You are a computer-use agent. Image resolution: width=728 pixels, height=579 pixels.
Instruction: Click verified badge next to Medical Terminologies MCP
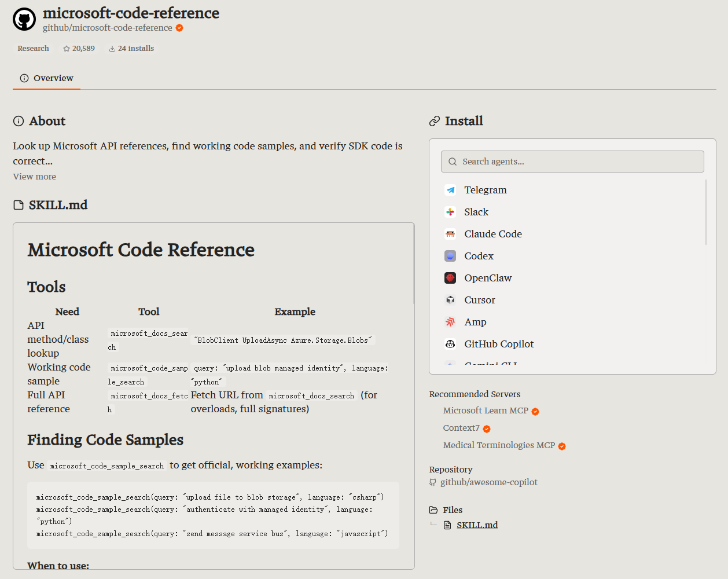click(562, 446)
